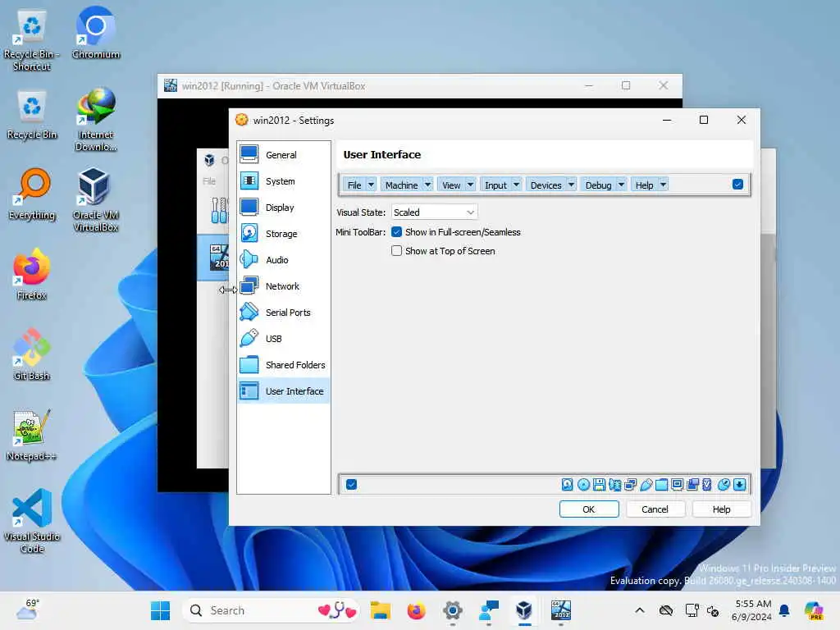This screenshot has height=630, width=840.
Task: Toggle the enable status bar checkbox
Action: click(x=351, y=485)
